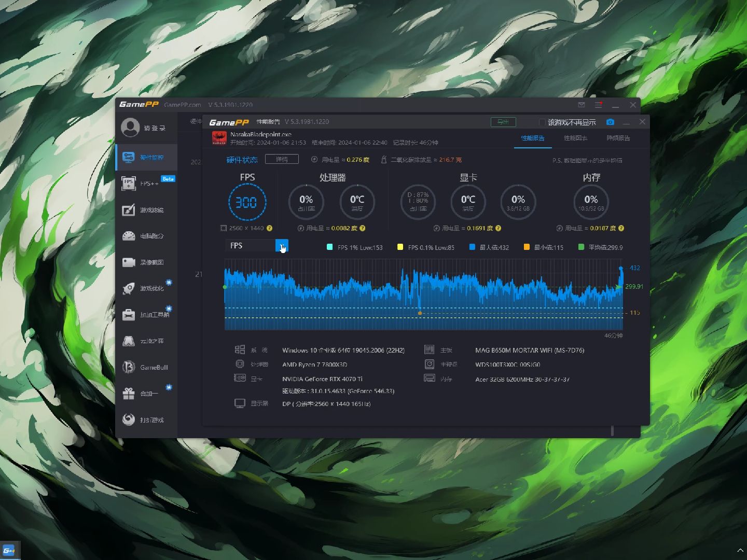Click the power icon before 用电量 ≈ 0.276 度
The height and width of the screenshot is (560, 747).
pyautogui.click(x=314, y=159)
